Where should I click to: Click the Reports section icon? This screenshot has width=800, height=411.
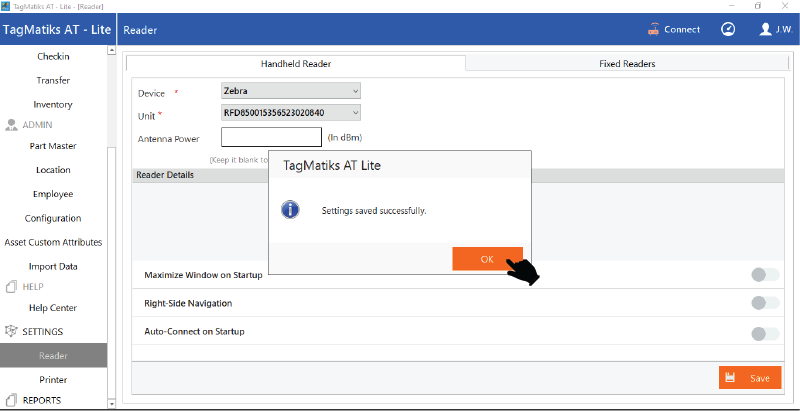pos(12,400)
